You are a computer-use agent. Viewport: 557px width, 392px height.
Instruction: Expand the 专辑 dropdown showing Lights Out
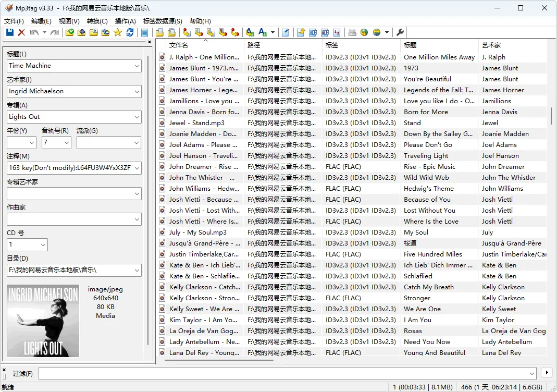[137, 117]
